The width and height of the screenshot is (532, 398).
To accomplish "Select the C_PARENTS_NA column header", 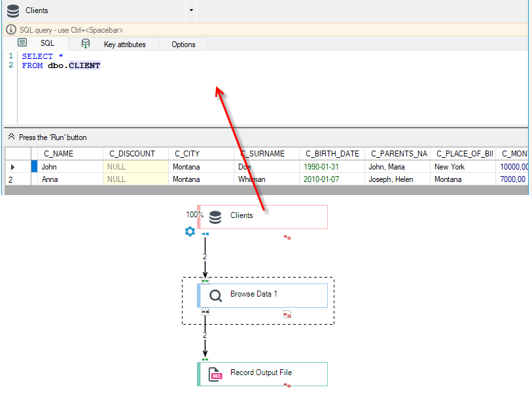I will coord(397,154).
